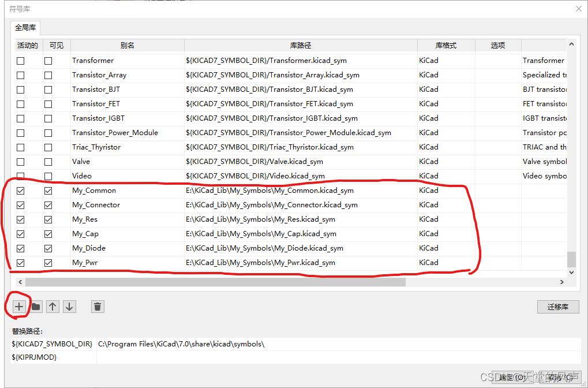Screen dimensions: 588x388
Task: Move selected library down with arrow
Action: pos(69,307)
